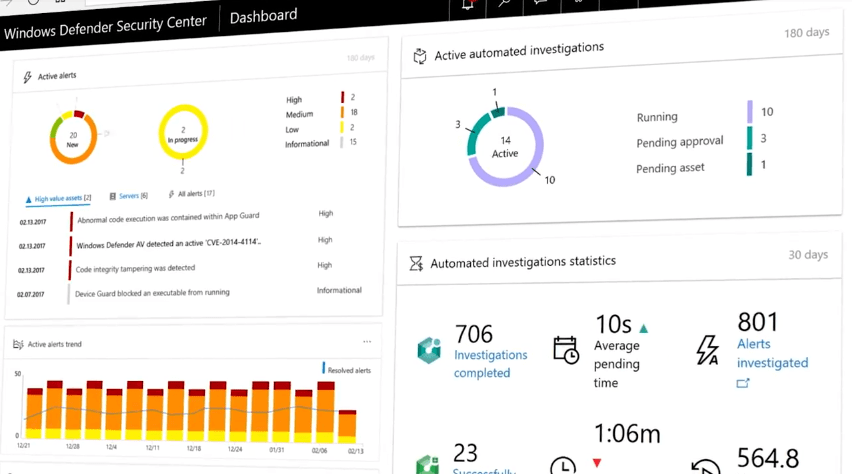The image size is (852, 474).
Task: Click the blue Resolved alerts legend marker
Action: click(x=324, y=369)
